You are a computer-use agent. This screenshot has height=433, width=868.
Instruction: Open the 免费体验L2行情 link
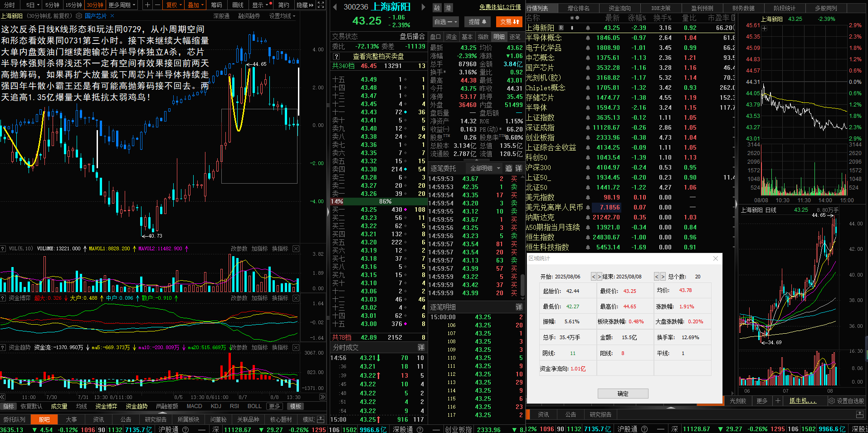pos(500,7)
